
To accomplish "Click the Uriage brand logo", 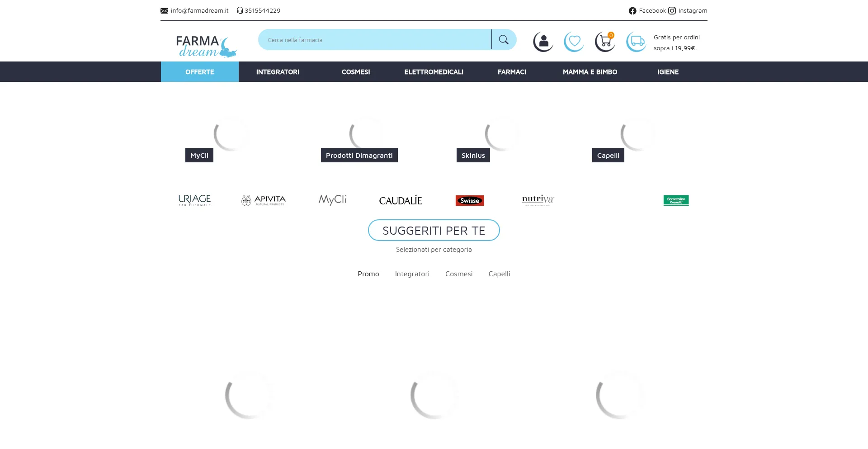I will click(194, 200).
